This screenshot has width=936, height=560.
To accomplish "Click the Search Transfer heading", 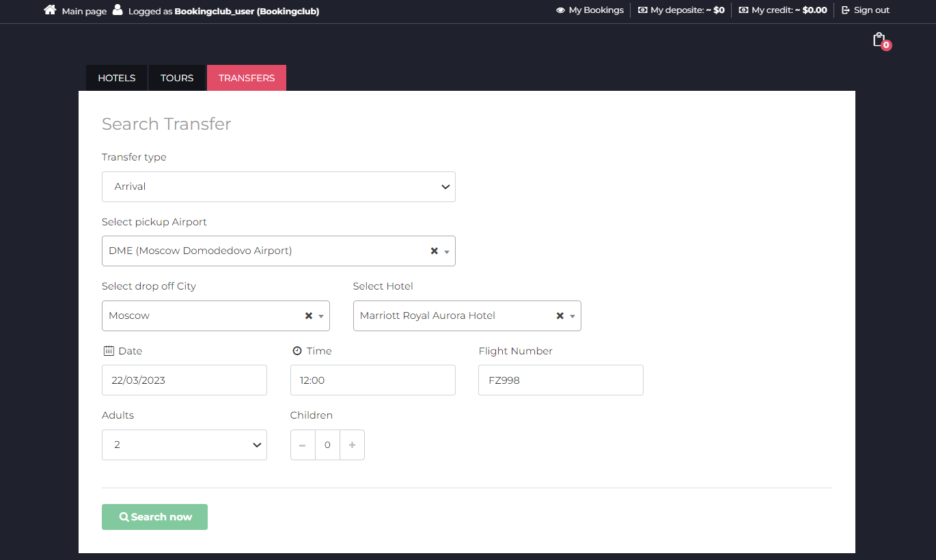I will click(x=167, y=124).
